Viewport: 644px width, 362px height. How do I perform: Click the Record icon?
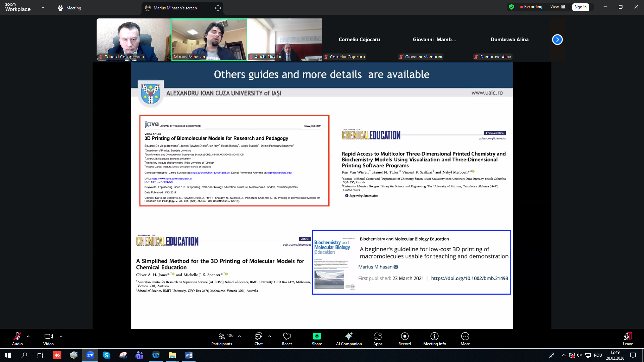coord(405,336)
